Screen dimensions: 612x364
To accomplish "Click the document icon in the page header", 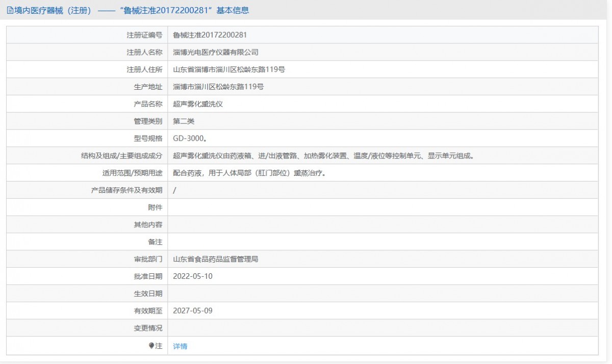I will pyautogui.click(x=10, y=10).
